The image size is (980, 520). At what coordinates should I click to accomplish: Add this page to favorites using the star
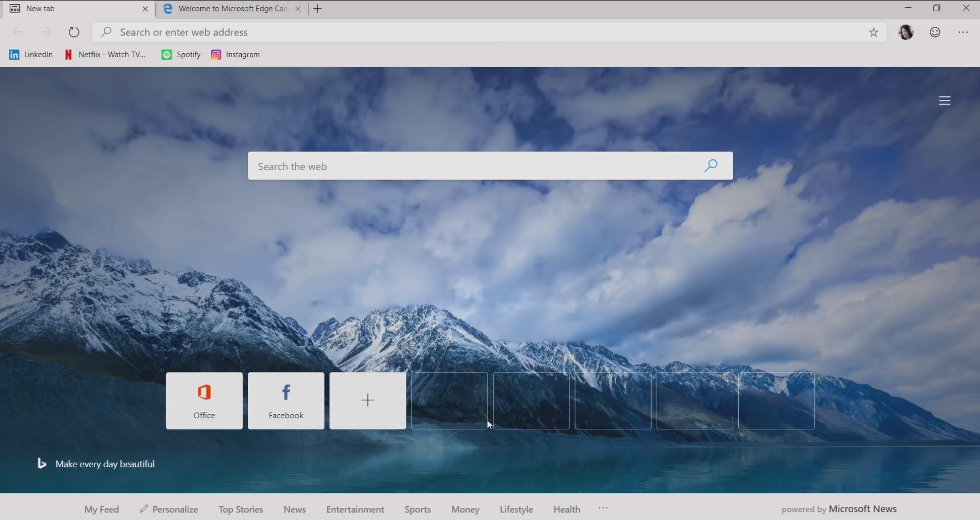pyautogui.click(x=874, y=32)
